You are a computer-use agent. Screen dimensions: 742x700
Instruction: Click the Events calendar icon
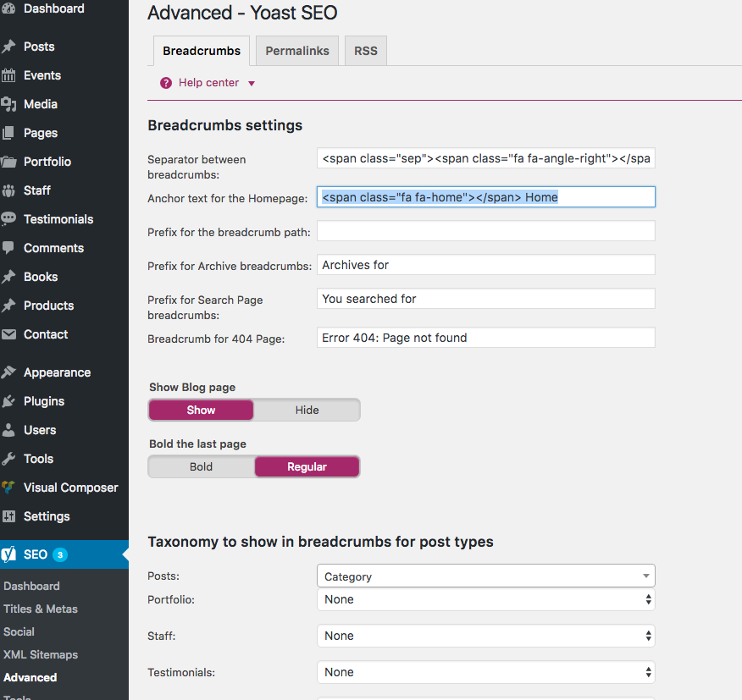(10, 74)
